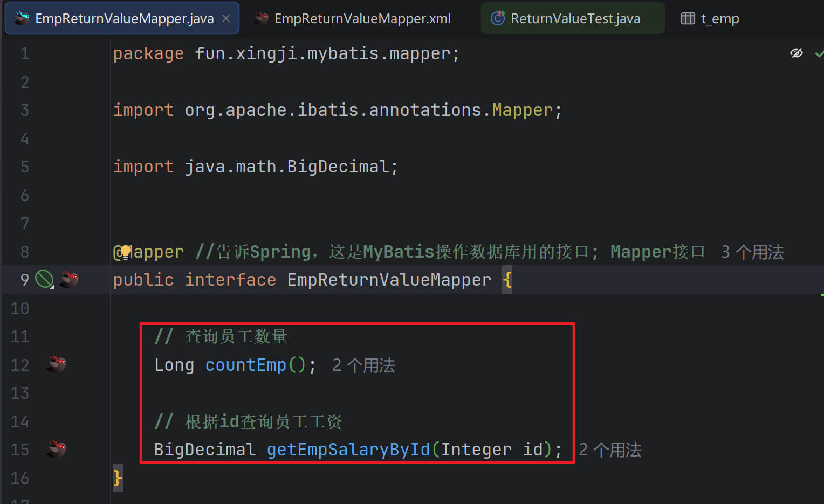This screenshot has height=504, width=824.
Task: Click the '3 个用法' usages hint on line 8
Action: [752, 252]
